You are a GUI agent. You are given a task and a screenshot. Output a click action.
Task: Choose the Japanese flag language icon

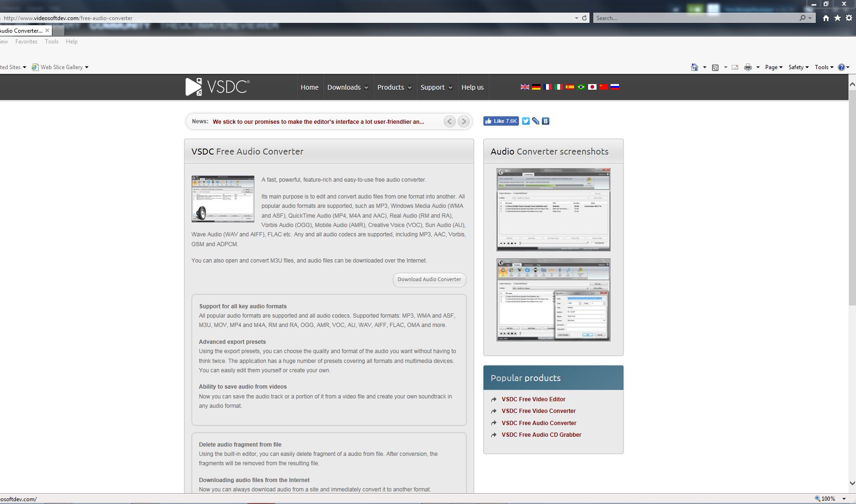pos(592,87)
